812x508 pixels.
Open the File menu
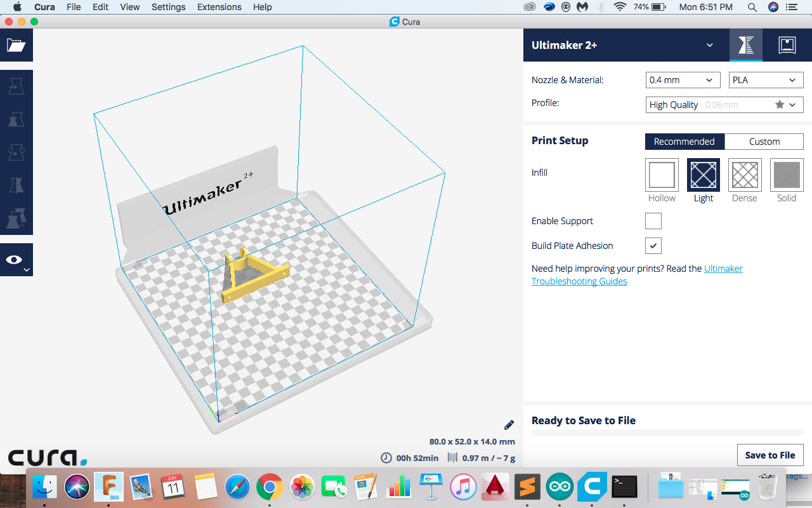[74, 7]
